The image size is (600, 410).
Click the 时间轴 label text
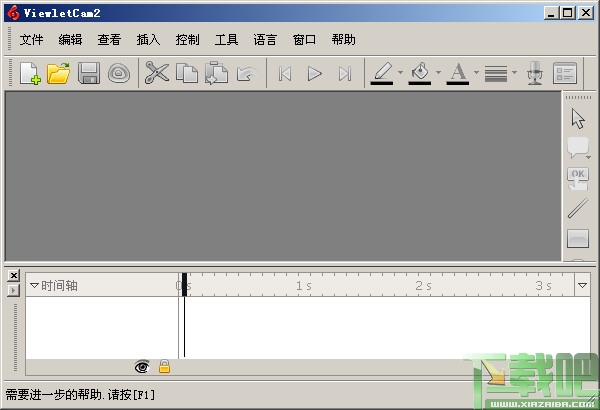59,286
